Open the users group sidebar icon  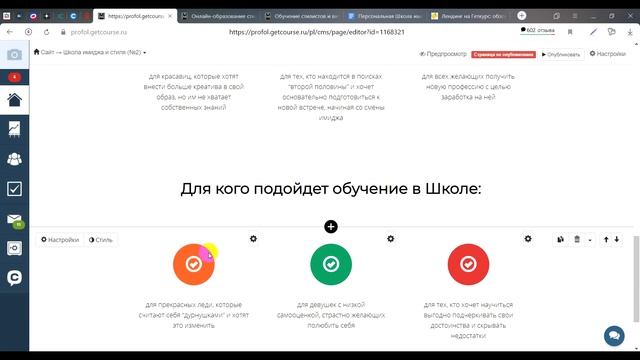pos(14,159)
